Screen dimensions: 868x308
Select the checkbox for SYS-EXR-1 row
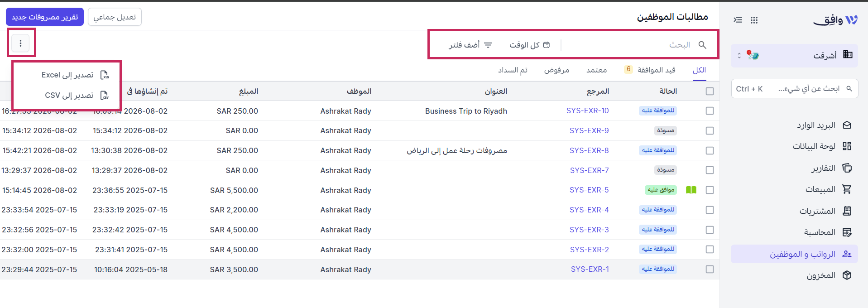point(710,269)
